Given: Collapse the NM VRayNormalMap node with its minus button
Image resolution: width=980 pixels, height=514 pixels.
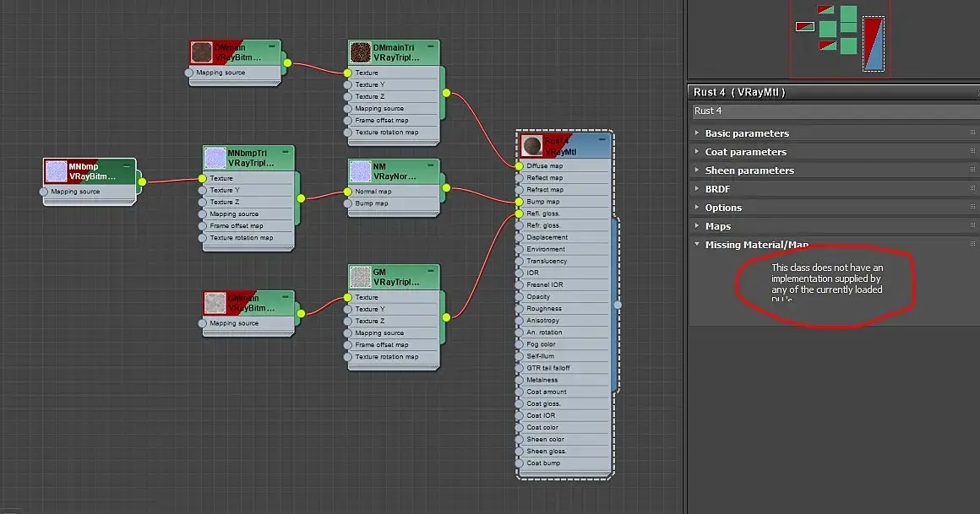Looking at the screenshot, I should 431,165.
